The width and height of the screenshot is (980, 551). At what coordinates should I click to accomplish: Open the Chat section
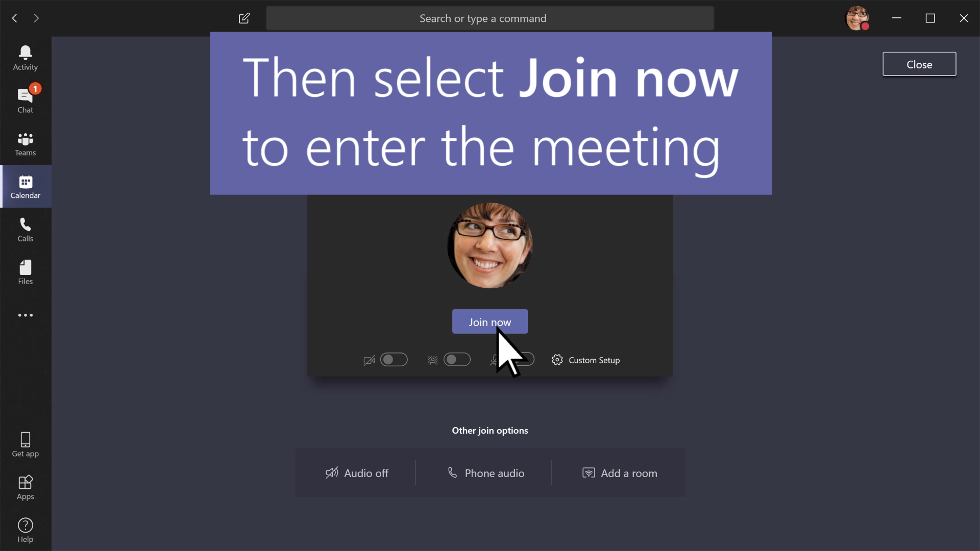click(25, 99)
